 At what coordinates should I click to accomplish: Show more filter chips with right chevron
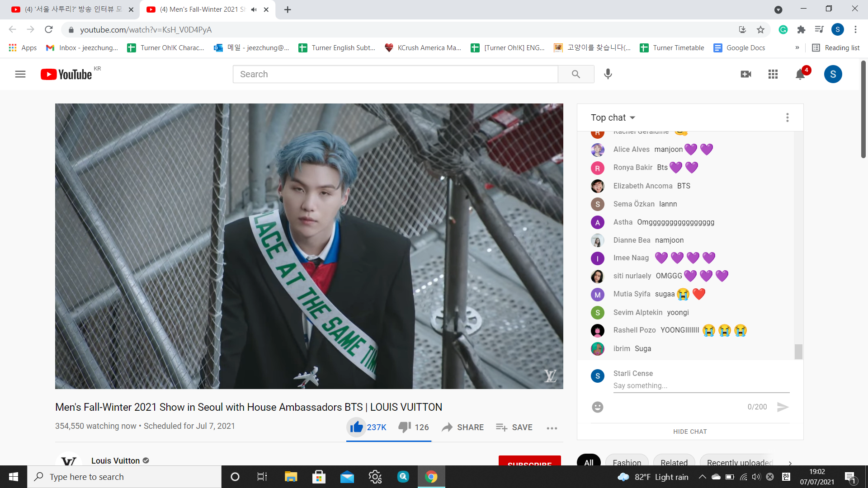[790, 463]
